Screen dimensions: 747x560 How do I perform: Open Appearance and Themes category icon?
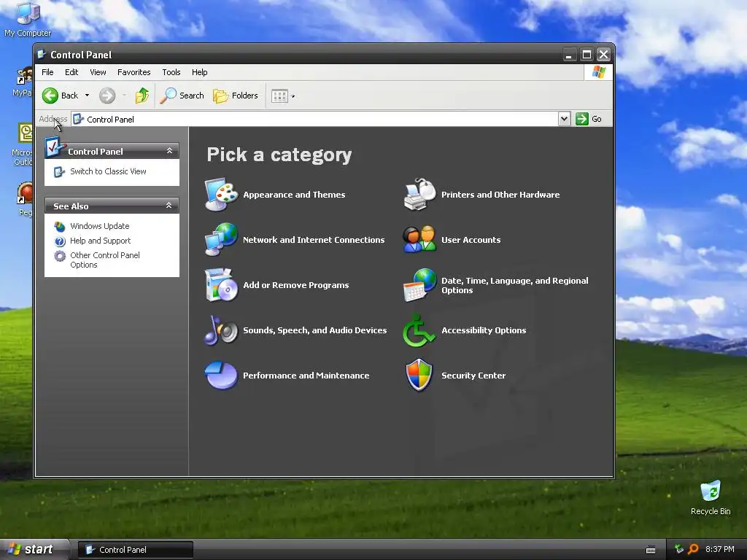[x=221, y=194]
